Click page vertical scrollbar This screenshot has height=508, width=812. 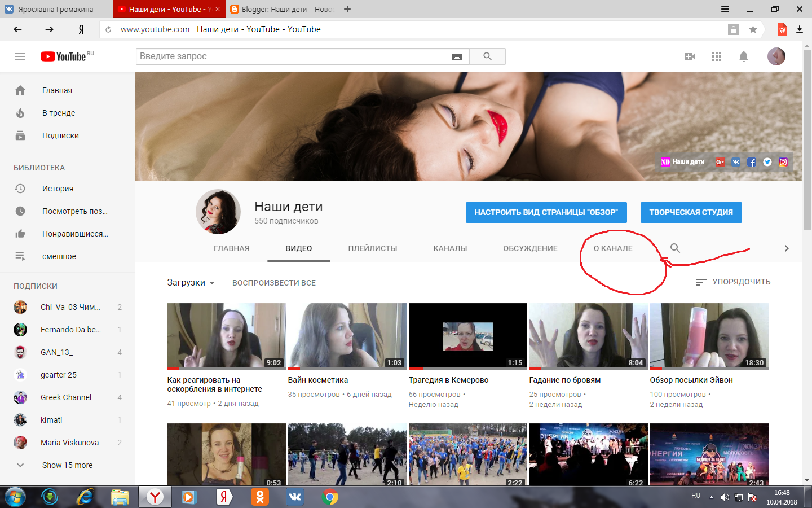tap(807, 141)
